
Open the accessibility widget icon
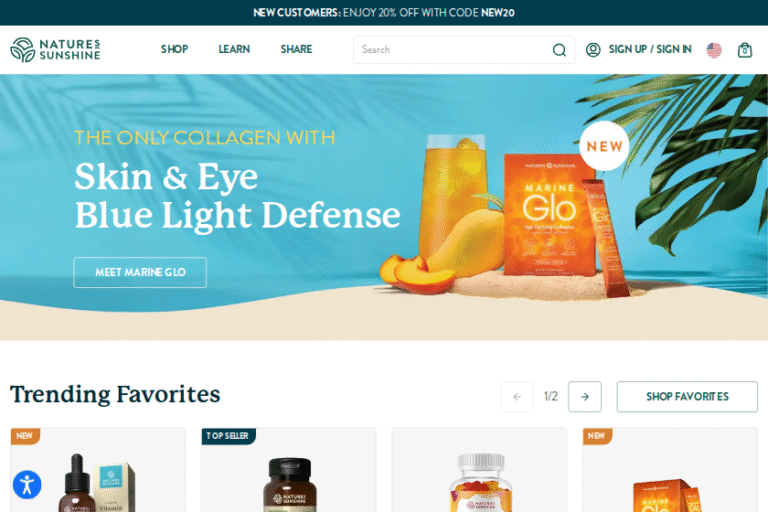27,485
